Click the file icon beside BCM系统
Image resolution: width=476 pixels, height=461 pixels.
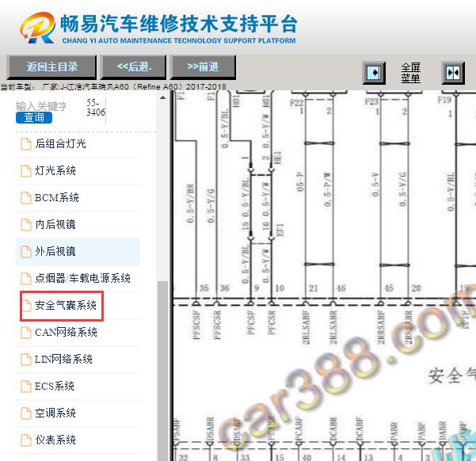[x=26, y=198]
